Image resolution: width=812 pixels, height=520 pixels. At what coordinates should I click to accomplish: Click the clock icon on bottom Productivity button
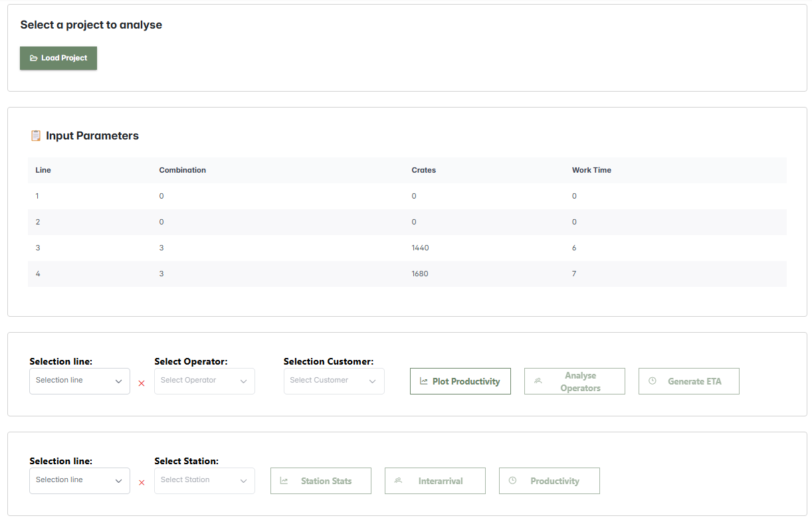(513, 481)
